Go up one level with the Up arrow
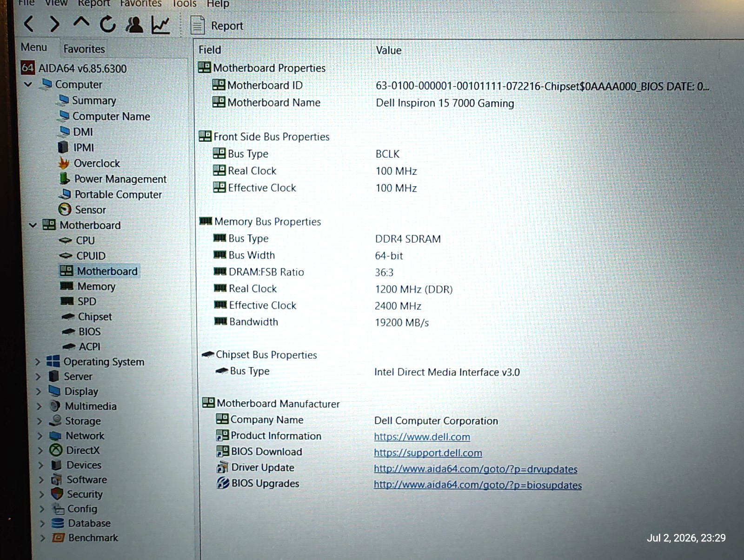Viewport: 744px width, 560px height. coord(81,22)
